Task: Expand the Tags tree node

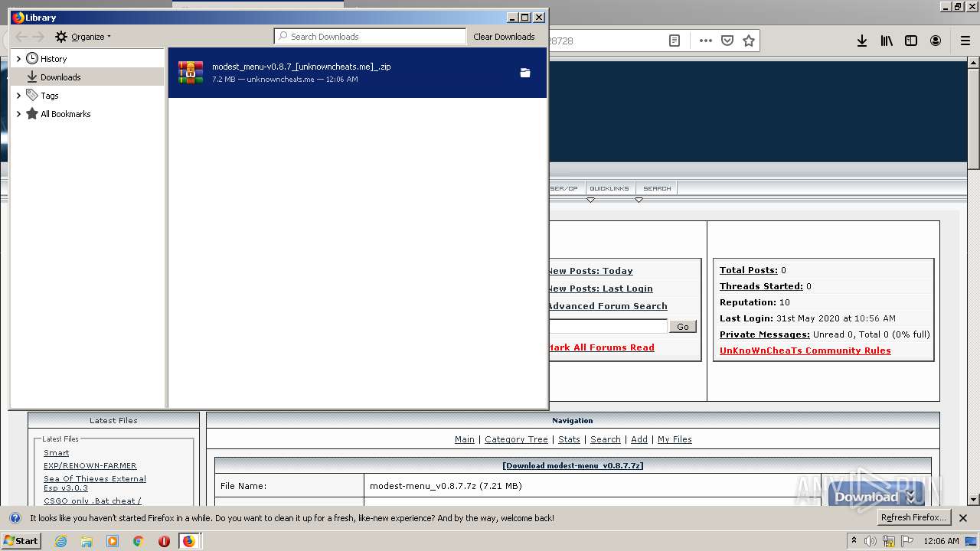Action: click(x=18, y=96)
